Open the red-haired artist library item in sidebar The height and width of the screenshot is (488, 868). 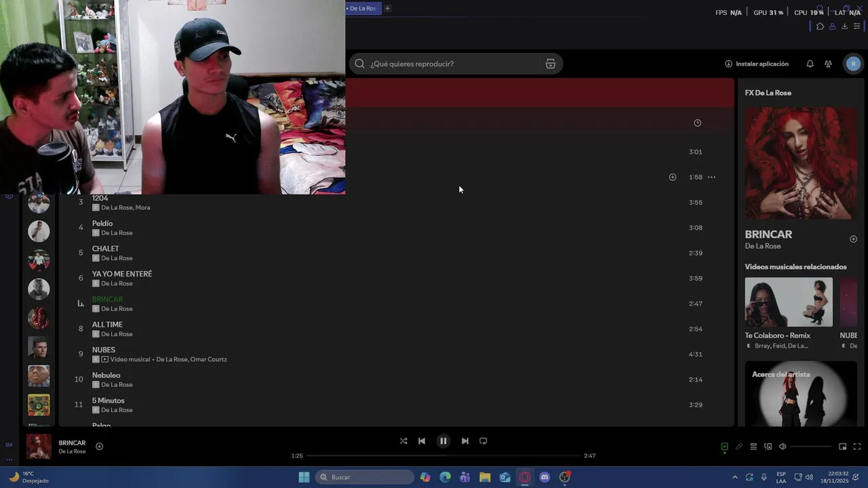(x=39, y=318)
